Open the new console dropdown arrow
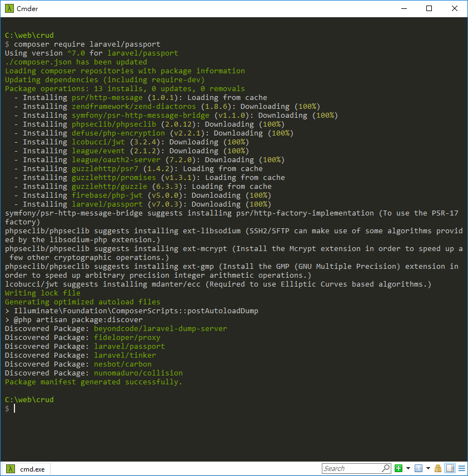468x476 pixels. pyautogui.click(x=408, y=468)
